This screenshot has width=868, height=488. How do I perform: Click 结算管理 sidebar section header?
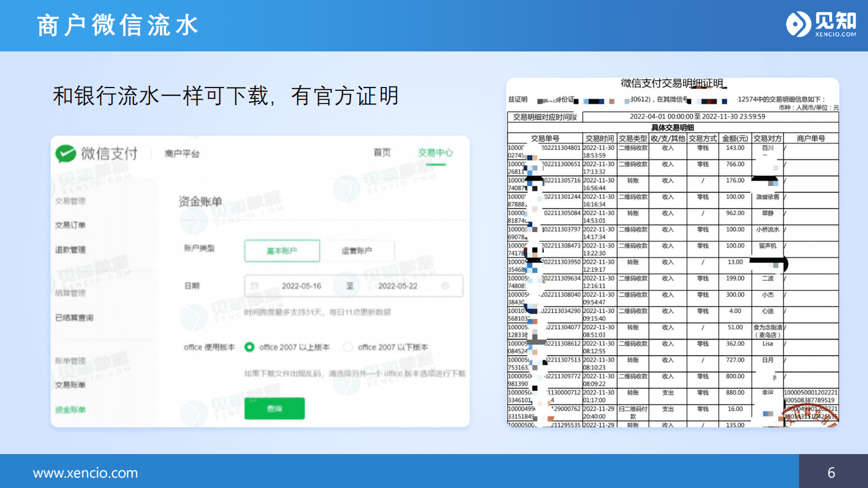[70, 293]
